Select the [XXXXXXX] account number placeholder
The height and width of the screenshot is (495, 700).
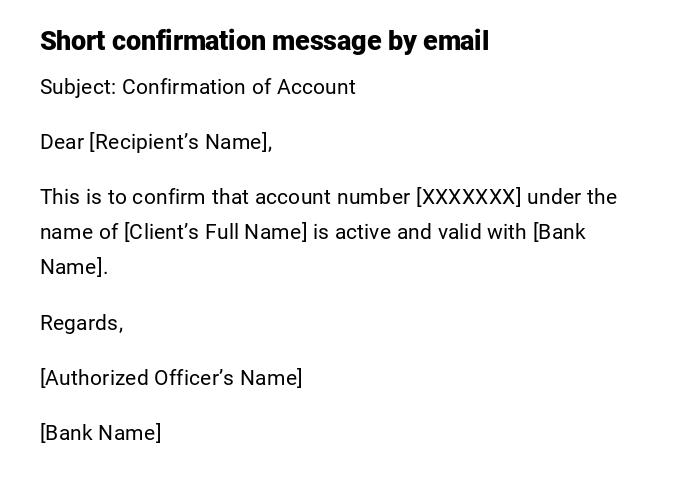468,197
